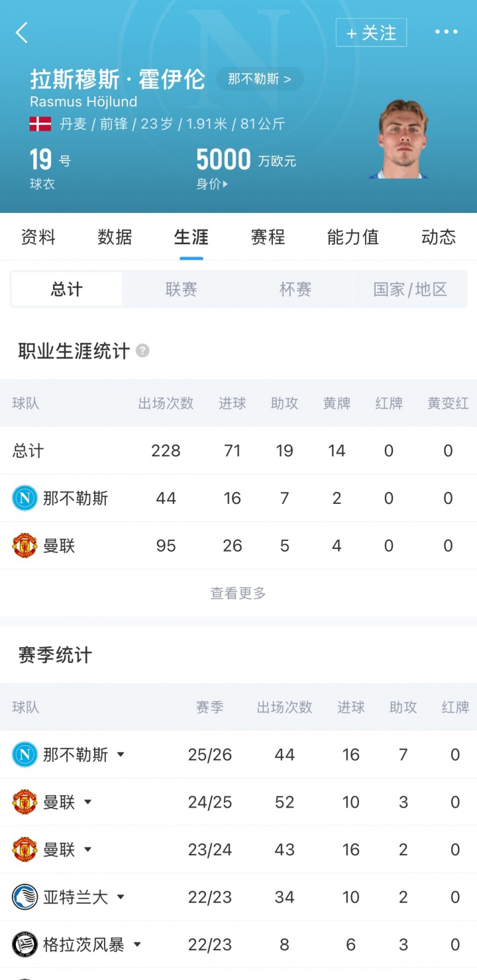Tap the back arrow icon

click(x=22, y=32)
